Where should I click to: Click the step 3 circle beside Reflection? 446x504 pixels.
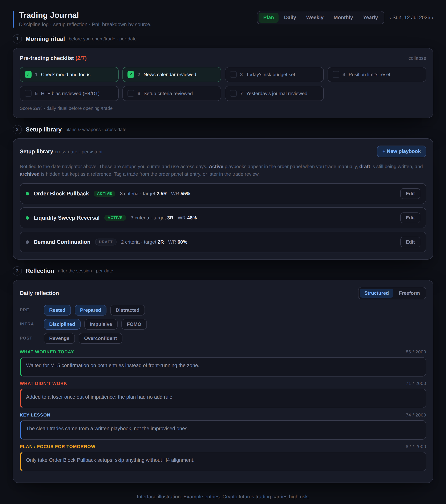(x=17, y=271)
